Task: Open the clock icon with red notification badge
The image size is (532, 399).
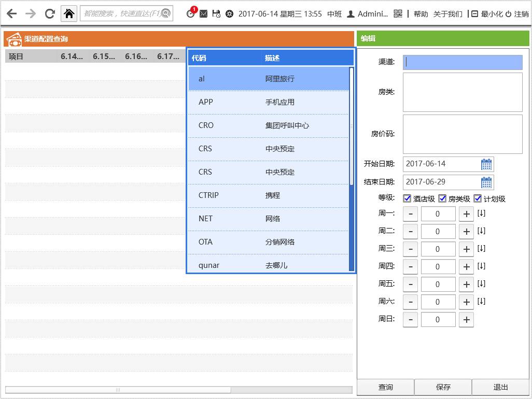Action: pyautogui.click(x=191, y=14)
